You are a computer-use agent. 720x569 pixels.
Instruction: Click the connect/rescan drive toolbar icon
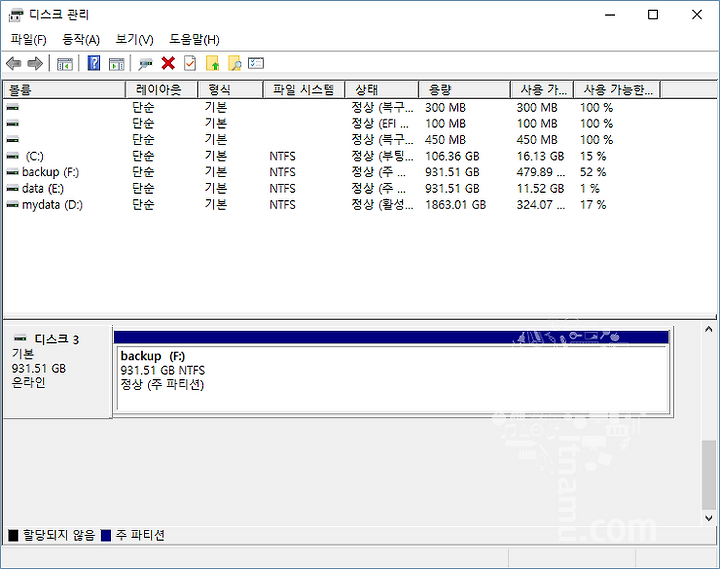click(x=146, y=64)
